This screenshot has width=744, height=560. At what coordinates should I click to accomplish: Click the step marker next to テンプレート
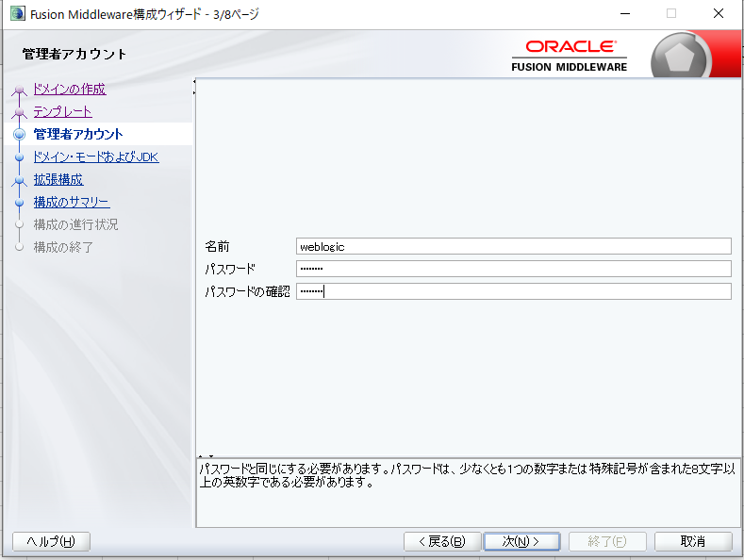click(x=19, y=113)
